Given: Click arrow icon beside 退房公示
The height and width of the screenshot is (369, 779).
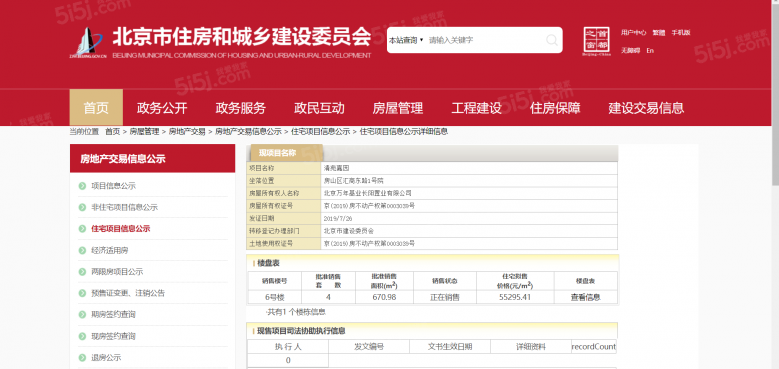Looking at the screenshot, I should (82, 358).
